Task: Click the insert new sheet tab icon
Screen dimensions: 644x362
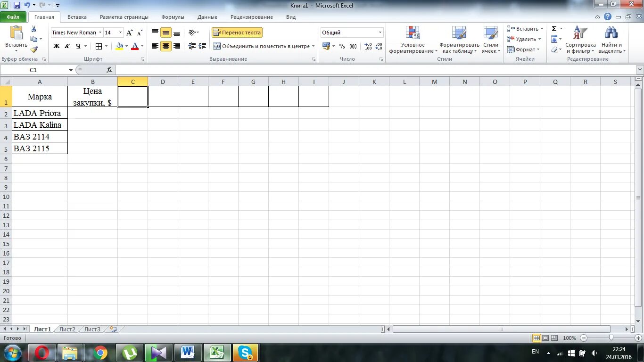Action: (x=113, y=329)
